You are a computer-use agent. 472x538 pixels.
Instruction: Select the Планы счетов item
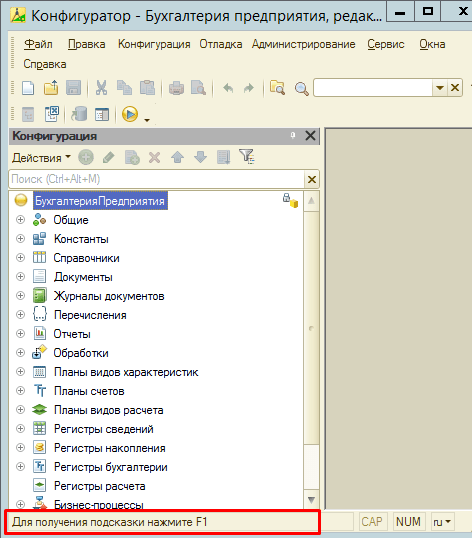(x=89, y=391)
